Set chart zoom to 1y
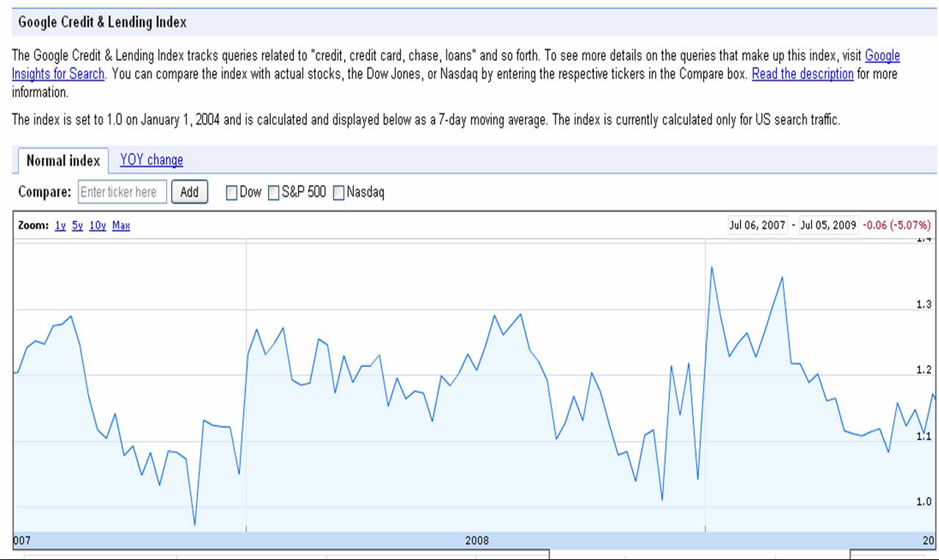939x560 pixels. click(59, 226)
